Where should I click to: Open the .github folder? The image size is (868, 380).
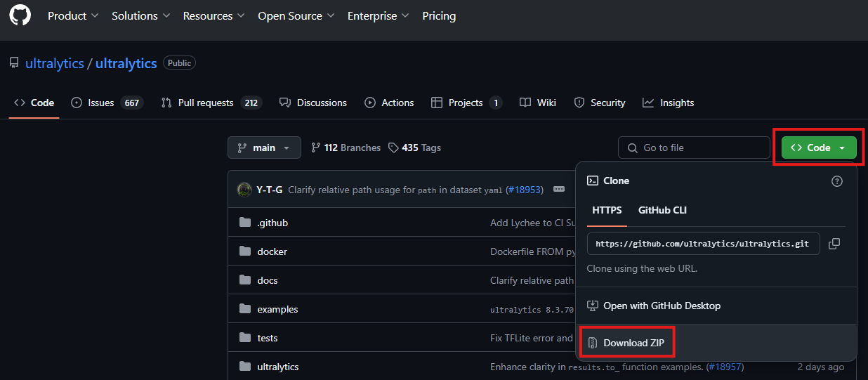pyautogui.click(x=272, y=223)
